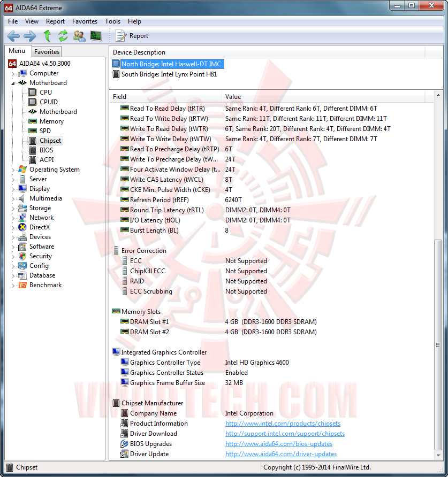Switch to the Favorites tab

point(47,52)
